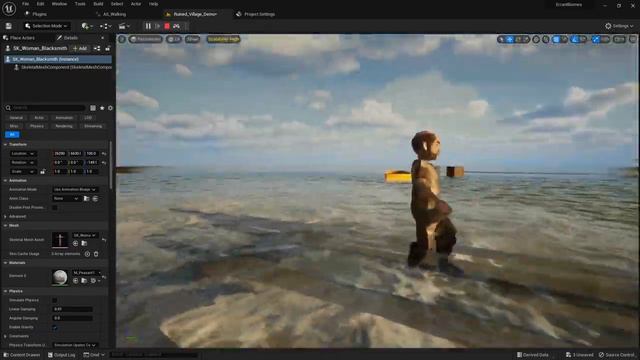Viewport: 640px width, 360px height.
Task: Click the Linear Damping value field
Action: (73, 309)
